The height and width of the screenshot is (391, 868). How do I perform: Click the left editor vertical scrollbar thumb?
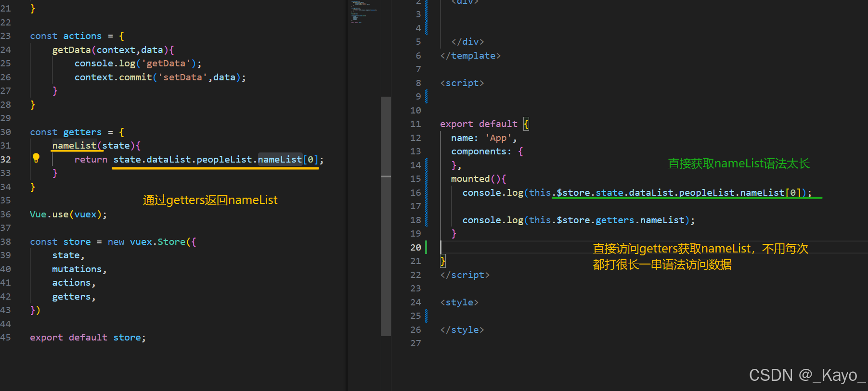click(x=386, y=216)
